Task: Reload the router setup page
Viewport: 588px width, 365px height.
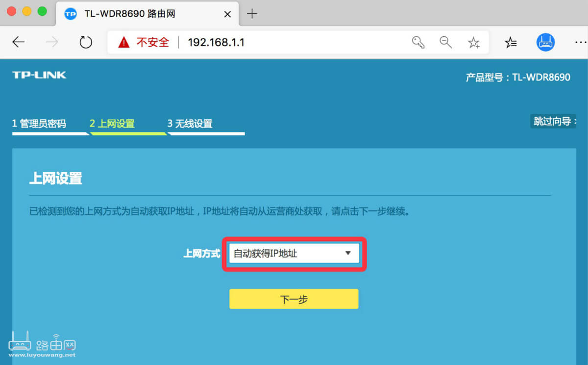Action: pyautogui.click(x=86, y=42)
